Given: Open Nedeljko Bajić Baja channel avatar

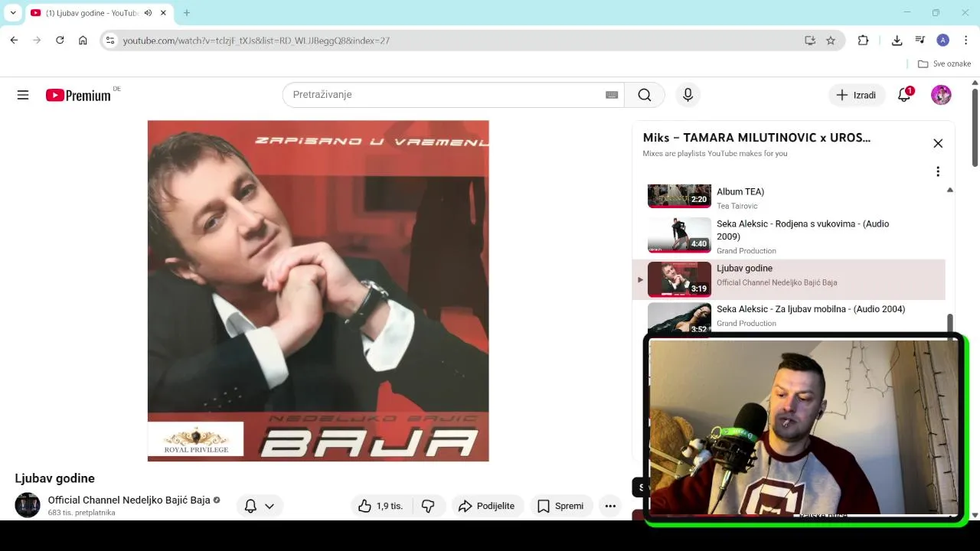Looking at the screenshot, I should [28, 505].
